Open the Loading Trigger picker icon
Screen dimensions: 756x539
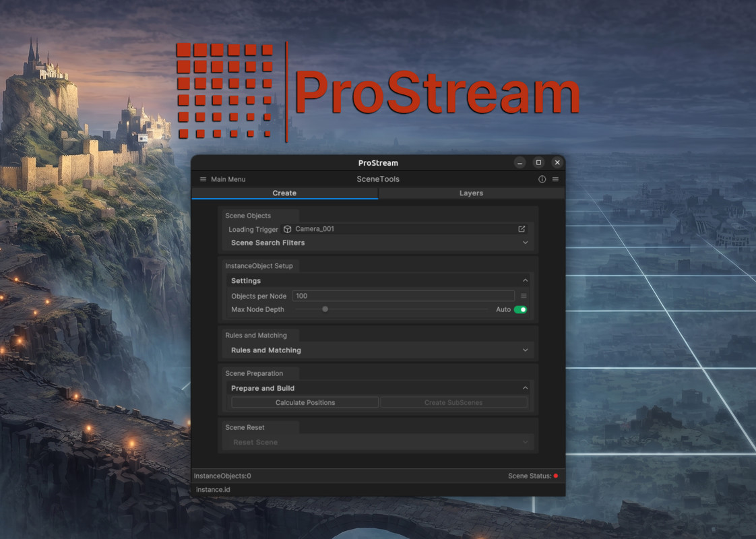point(522,229)
